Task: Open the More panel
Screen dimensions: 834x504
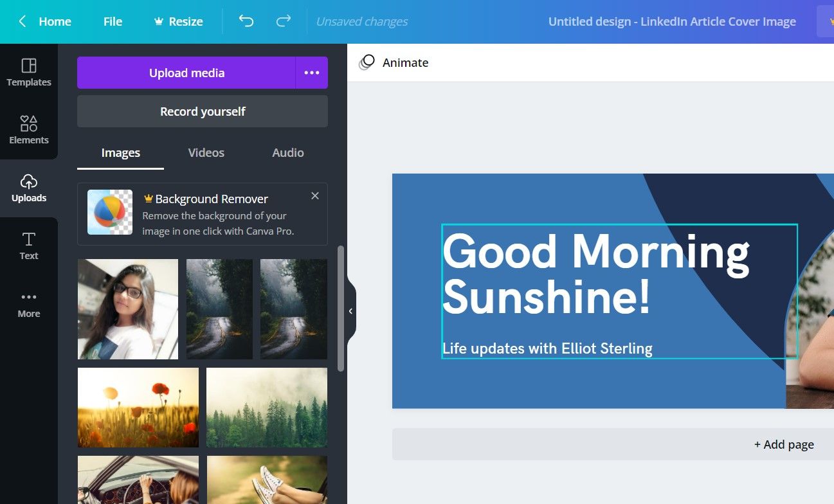Action: pyautogui.click(x=28, y=303)
